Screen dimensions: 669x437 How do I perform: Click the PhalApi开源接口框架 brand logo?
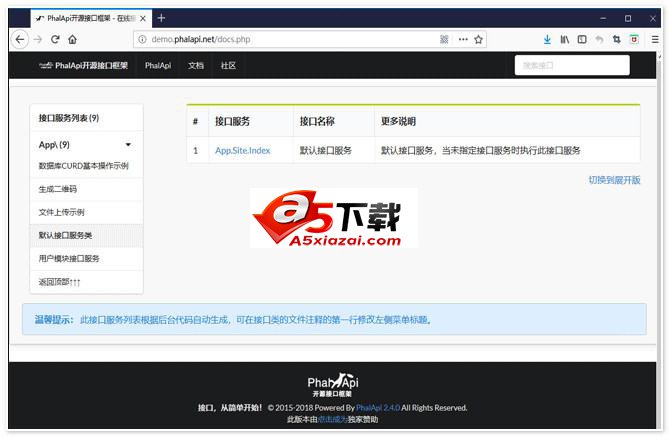83,65
